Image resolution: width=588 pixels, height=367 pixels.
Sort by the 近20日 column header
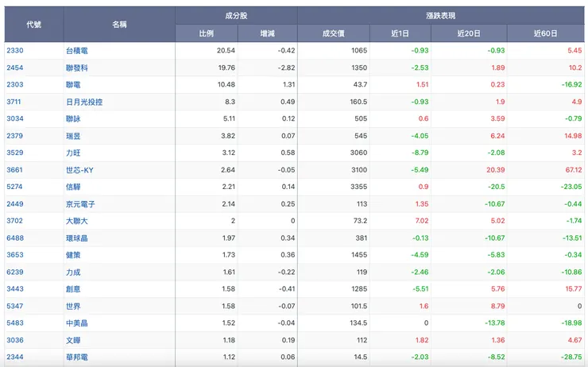pos(469,33)
